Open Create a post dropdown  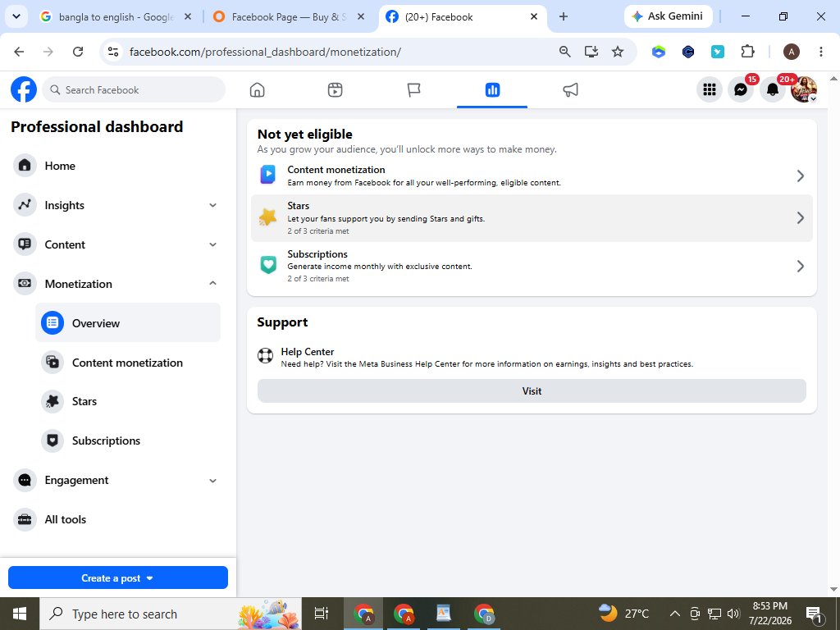click(x=118, y=577)
